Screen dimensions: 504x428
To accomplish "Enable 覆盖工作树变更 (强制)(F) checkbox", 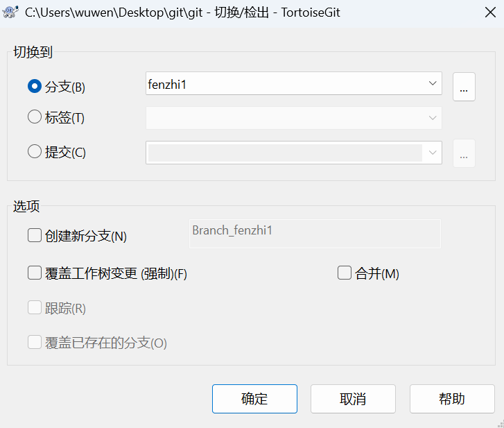I will [35, 273].
